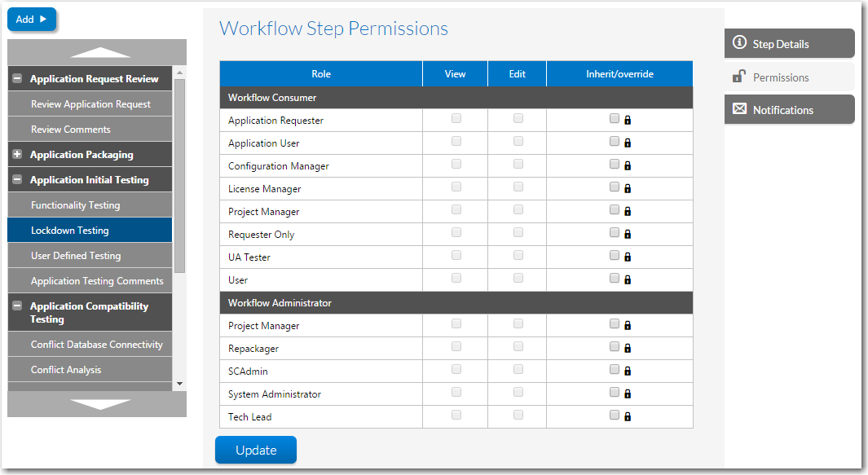Toggle Inherit/override checkbox for Application User
868x475 pixels.
[x=615, y=141]
